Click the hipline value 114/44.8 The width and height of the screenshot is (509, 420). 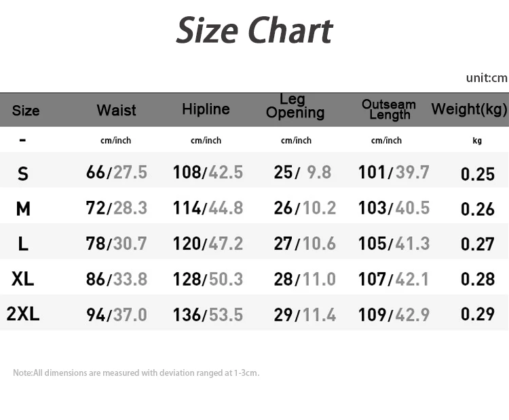208,208
